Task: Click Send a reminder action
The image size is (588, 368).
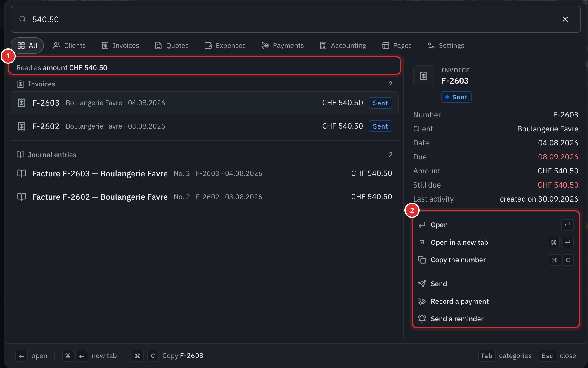Action: tap(496, 319)
